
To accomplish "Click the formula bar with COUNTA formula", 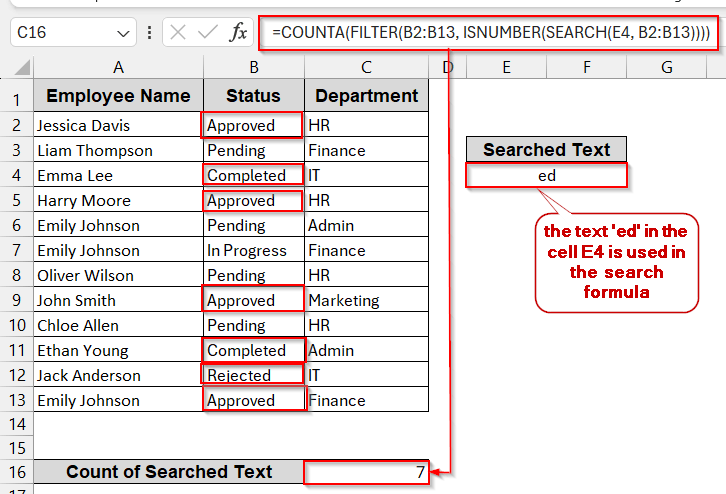I will 490,33.
